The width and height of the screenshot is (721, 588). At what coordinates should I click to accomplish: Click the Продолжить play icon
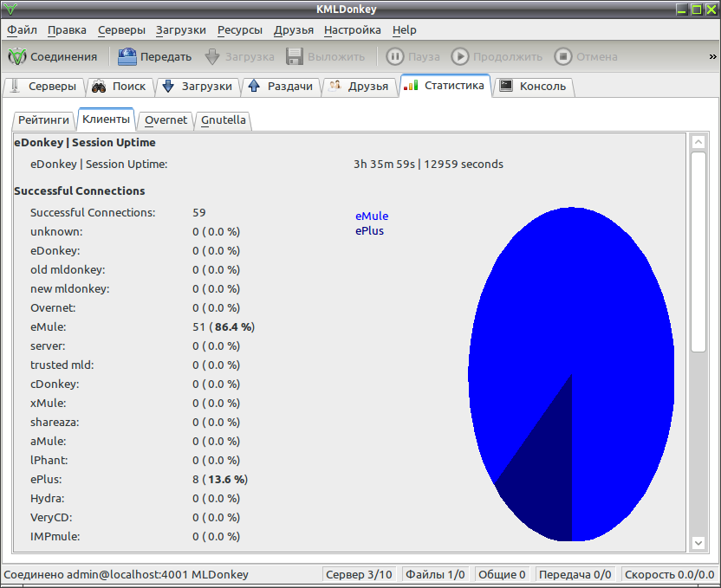[460, 56]
